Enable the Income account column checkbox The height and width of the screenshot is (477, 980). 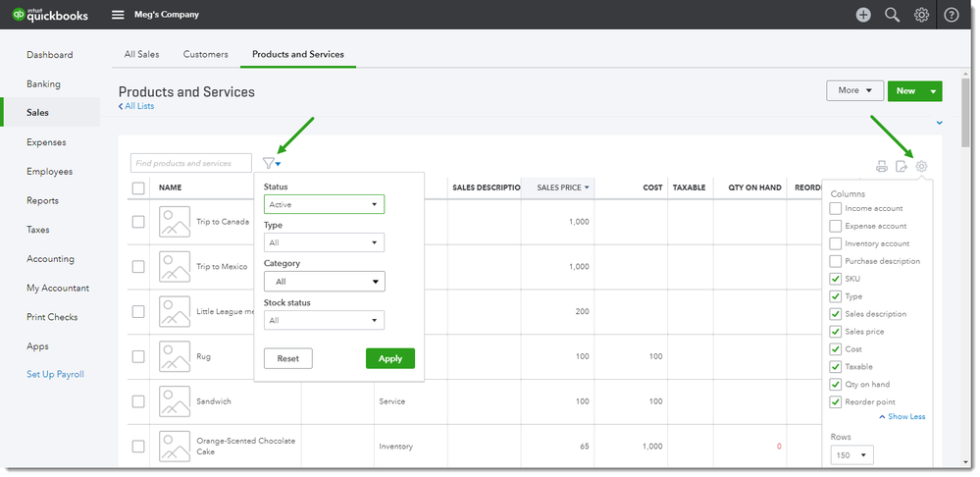pos(836,208)
